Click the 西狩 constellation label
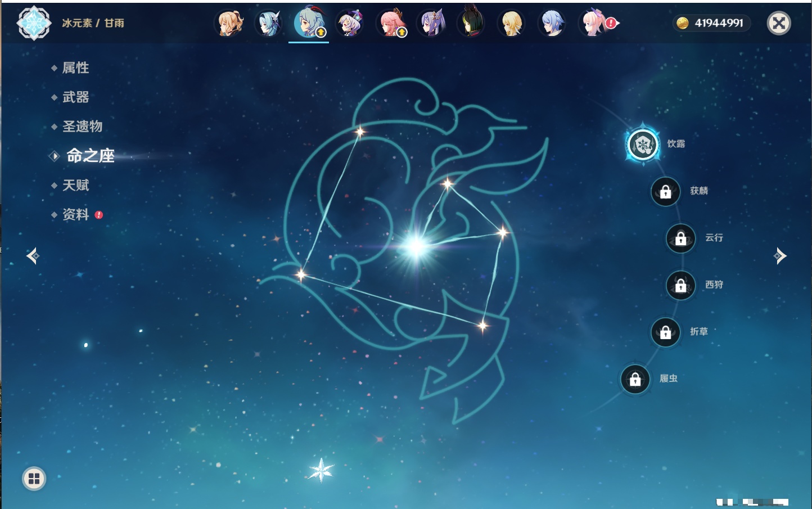 [714, 285]
